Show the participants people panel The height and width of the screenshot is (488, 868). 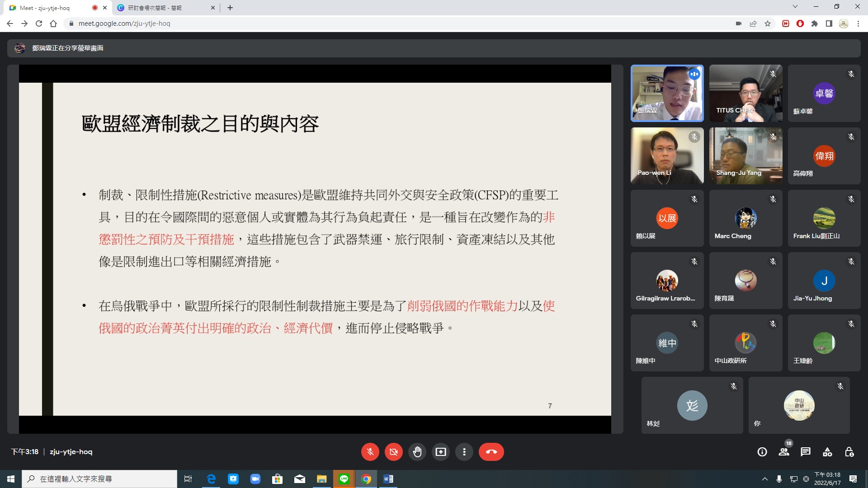(x=784, y=452)
